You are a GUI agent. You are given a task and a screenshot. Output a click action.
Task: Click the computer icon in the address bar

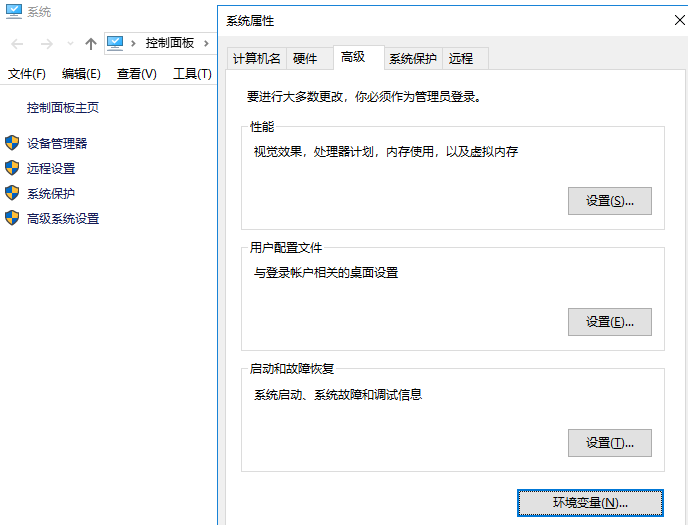click(x=116, y=43)
